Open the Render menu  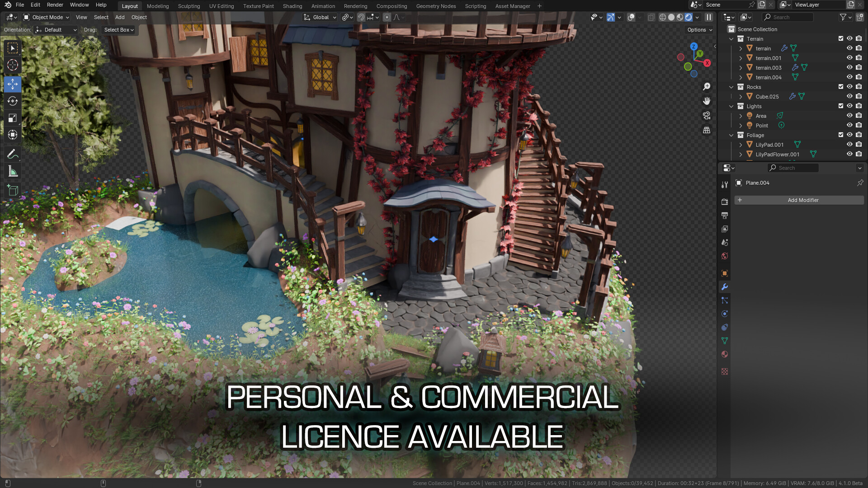click(55, 5)
